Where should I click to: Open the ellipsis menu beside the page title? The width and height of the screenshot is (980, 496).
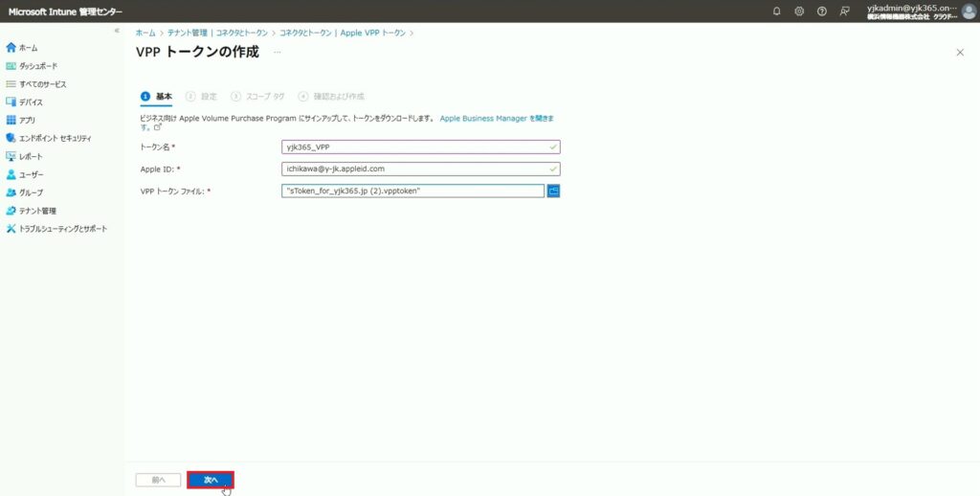point(278,52)
